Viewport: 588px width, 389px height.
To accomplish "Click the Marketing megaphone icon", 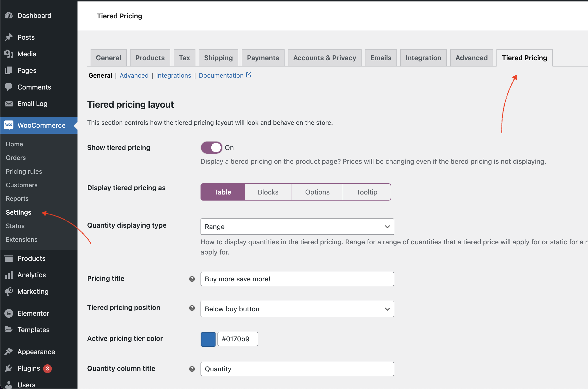I will coord(9,292).
